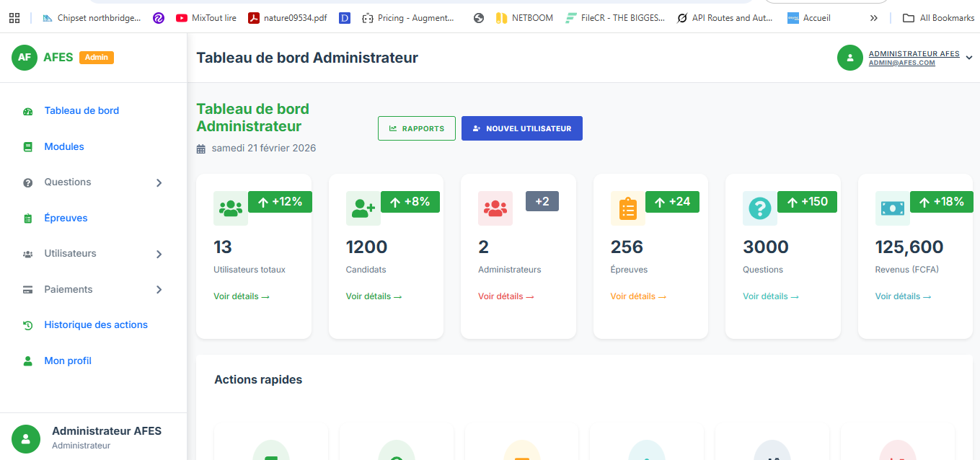The height and width of the screenshot is (460, 980).
Task: Click the teal Questions card icon
Action: click(x=759, y=208)
